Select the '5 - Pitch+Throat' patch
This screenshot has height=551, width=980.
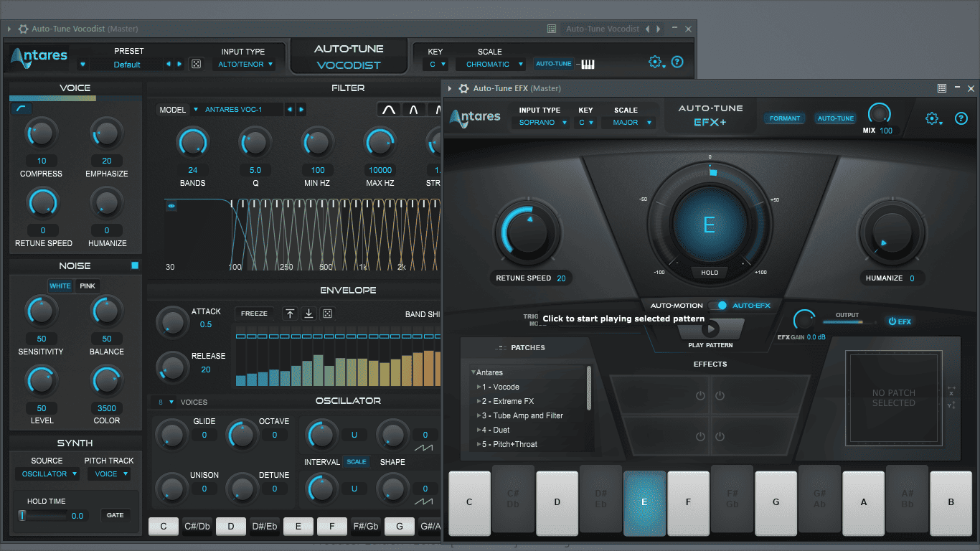pyautogui.click(x=509, y=444)
